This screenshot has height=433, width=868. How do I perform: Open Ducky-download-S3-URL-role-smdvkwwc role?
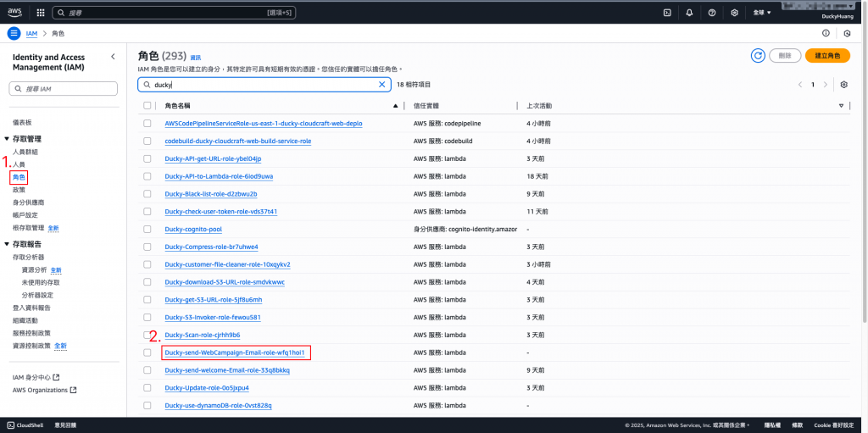pos(225,282)
